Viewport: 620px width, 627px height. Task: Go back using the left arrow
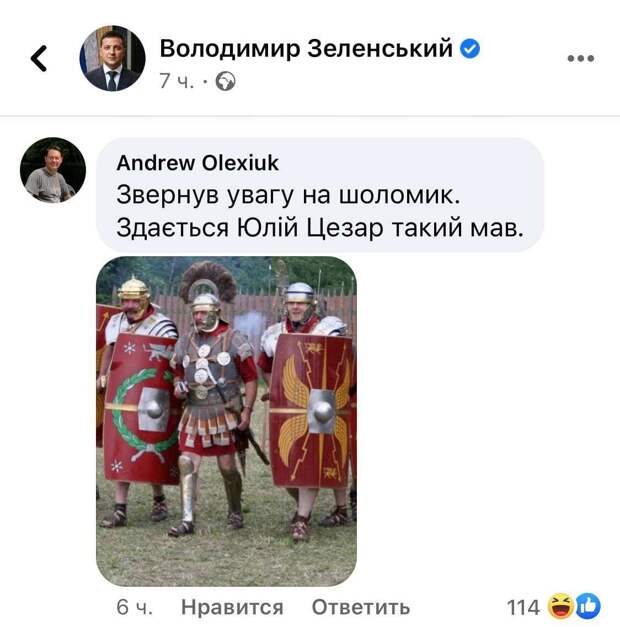click(x=39, y=58)
